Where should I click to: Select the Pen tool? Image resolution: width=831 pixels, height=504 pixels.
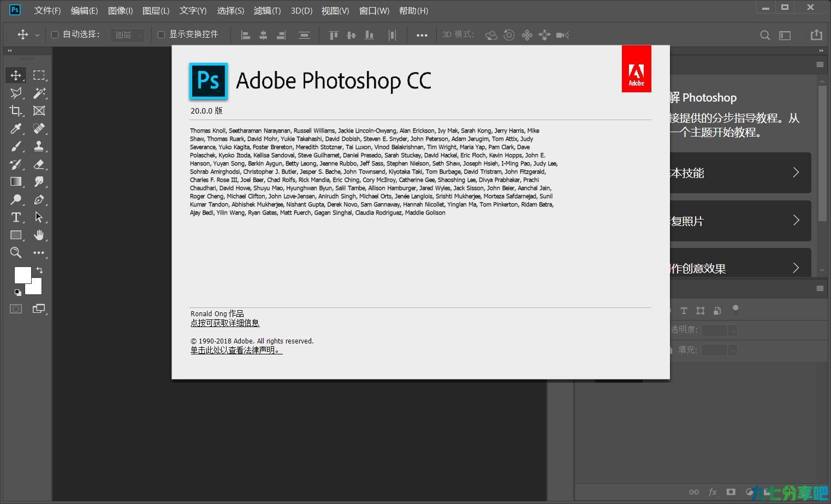click(x=39, y=200)
